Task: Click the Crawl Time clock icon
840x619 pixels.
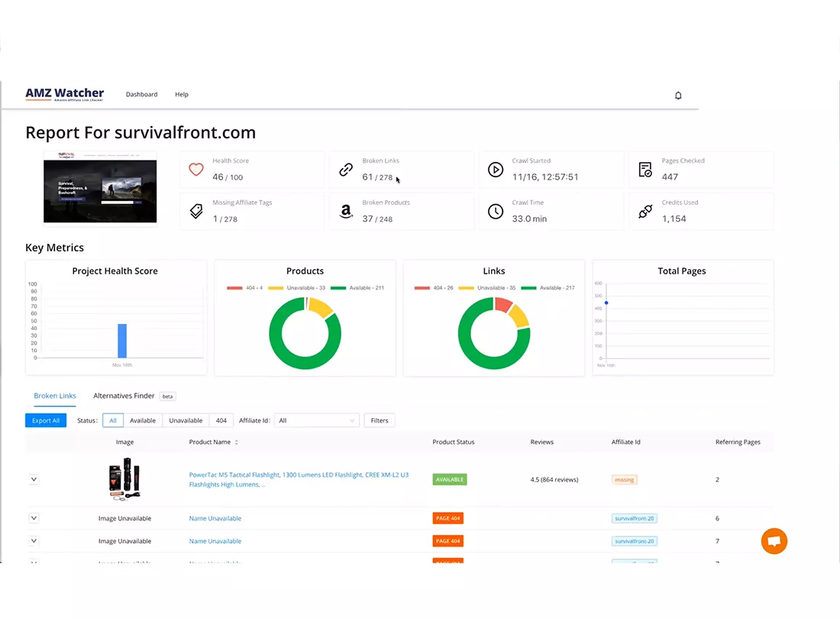Action: [496, 211]
